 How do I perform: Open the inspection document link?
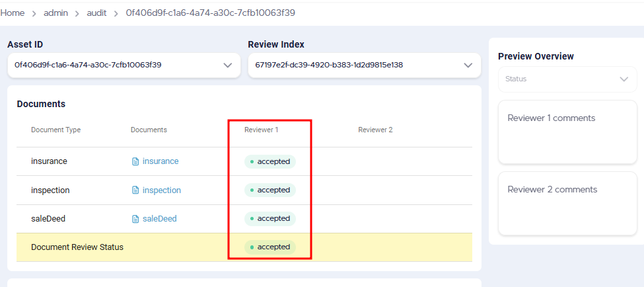pos(162,190)
